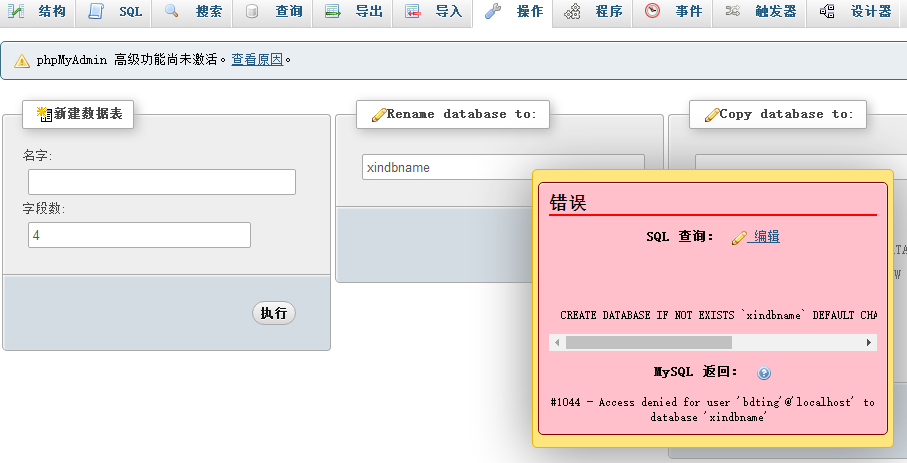This screenshot has width=907, height=463.
Task: Click the 程序 routines gears icon
Action: coord(572,11)
